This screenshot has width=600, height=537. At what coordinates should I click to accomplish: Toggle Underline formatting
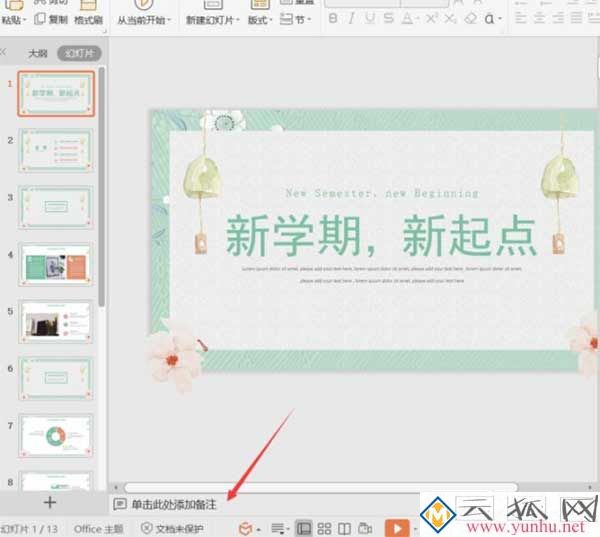pyautogui.click(x=370, y=18)
